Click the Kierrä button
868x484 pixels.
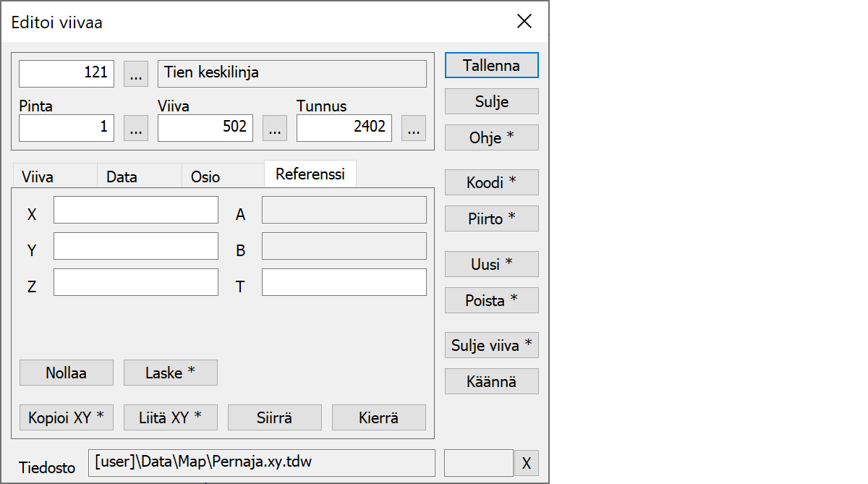pyautogui.click(x=379, y=417)
